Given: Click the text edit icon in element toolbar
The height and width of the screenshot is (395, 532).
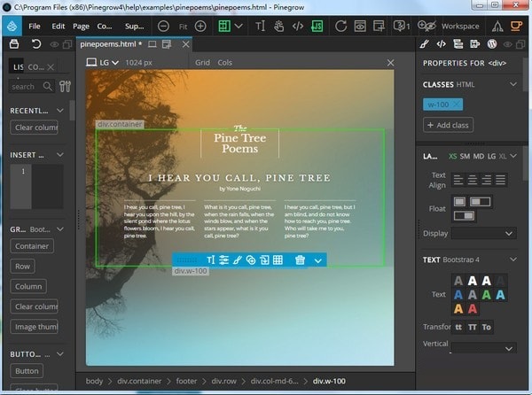Looking at the screenshot, I should [211, 260].
